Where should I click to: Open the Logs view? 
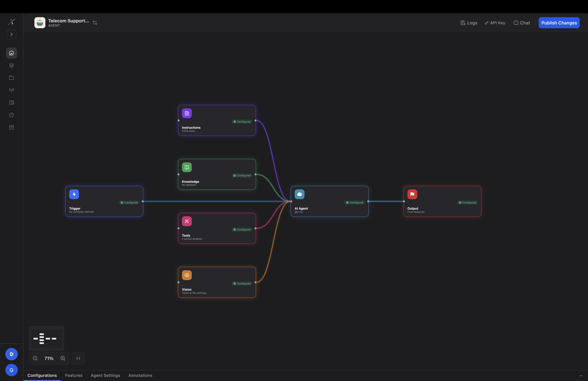coord(469,23)
